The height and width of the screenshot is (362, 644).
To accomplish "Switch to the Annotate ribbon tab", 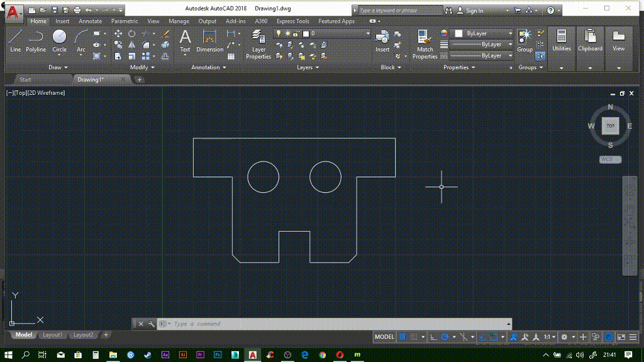I will [90, 21].
